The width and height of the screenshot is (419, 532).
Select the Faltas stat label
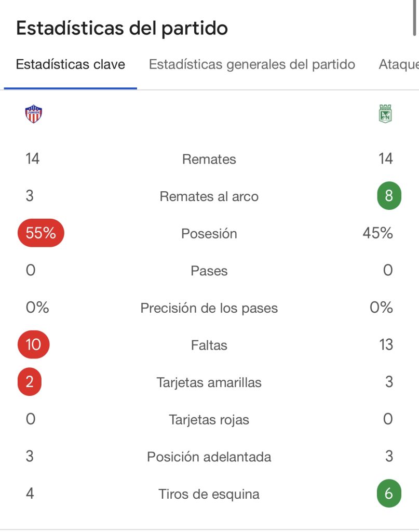coord(209,345)
